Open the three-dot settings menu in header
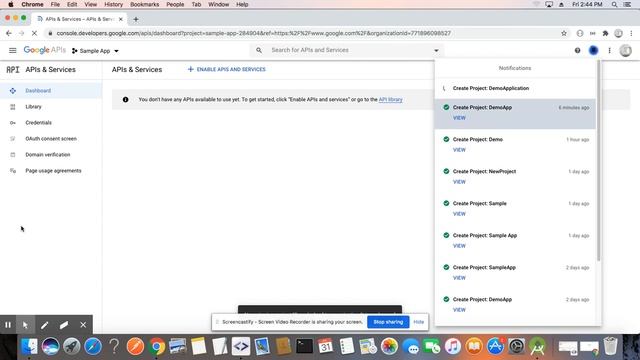Image resolution: width=640 pixels, height=360 pixels. click(609, 50)
